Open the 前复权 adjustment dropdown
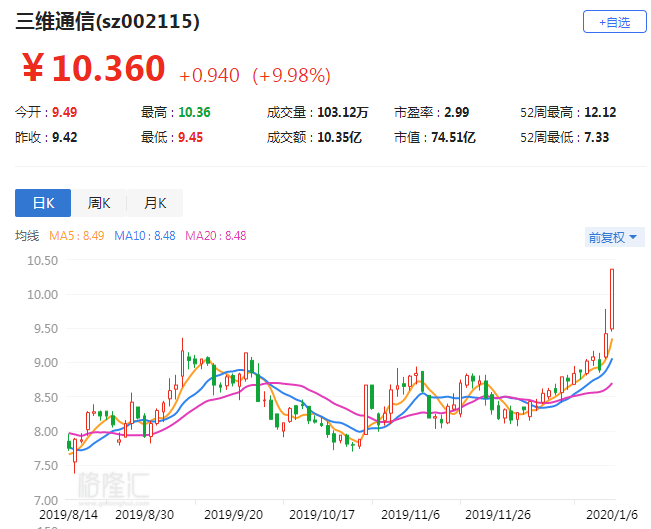651x529 pixels. (614, 237)
